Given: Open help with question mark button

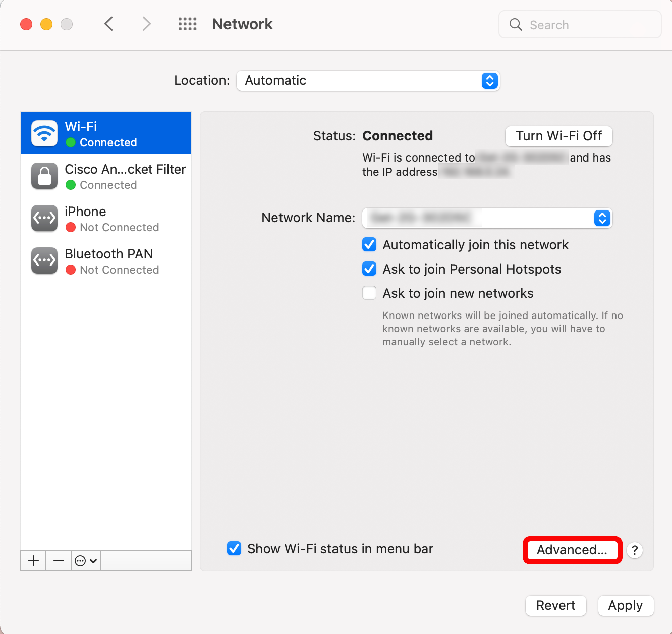Looking at the screenshot, I should tap(635, 550).
